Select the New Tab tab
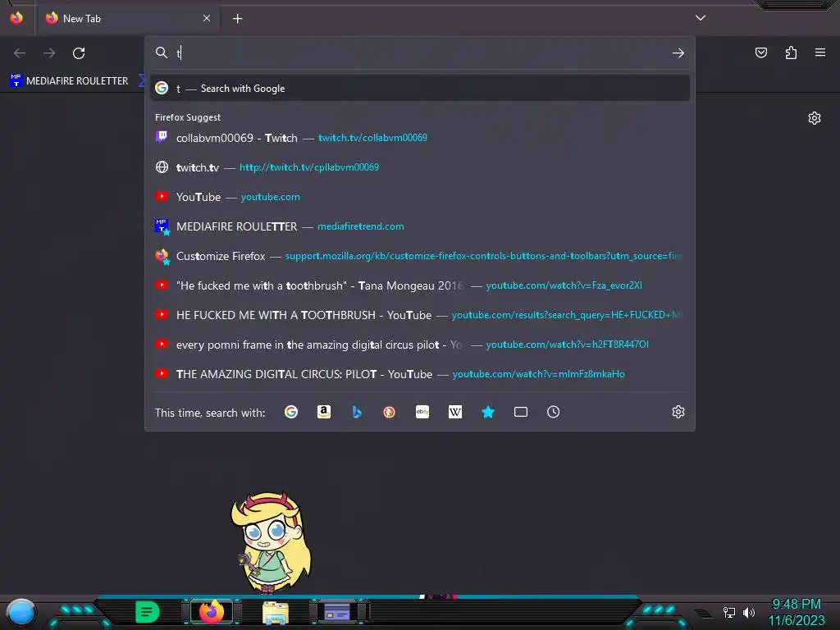 pyautogui.click(x=127, y=19)
